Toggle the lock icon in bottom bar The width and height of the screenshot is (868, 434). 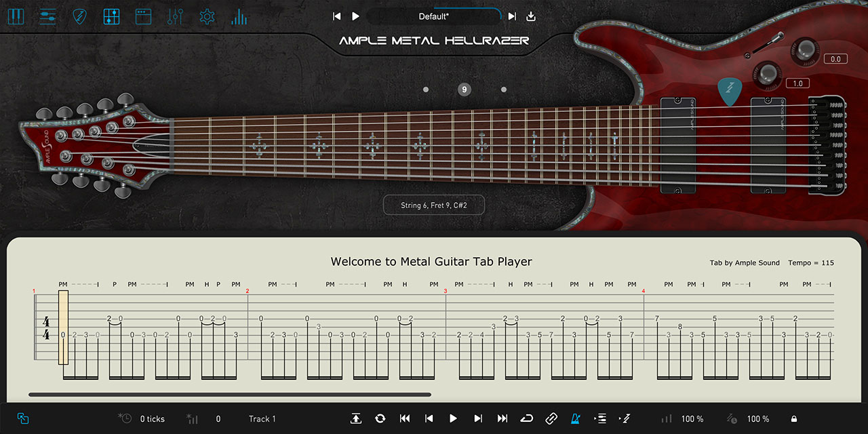coord(794,419)
